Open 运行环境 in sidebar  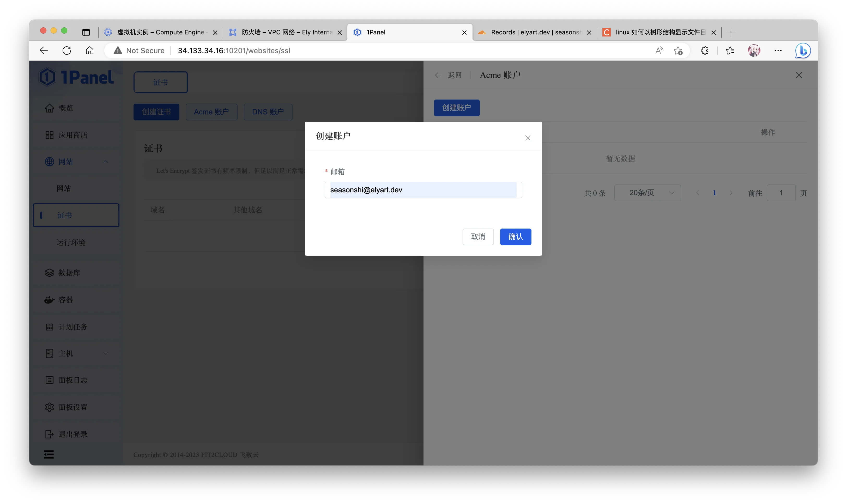[x=76, y=243]
